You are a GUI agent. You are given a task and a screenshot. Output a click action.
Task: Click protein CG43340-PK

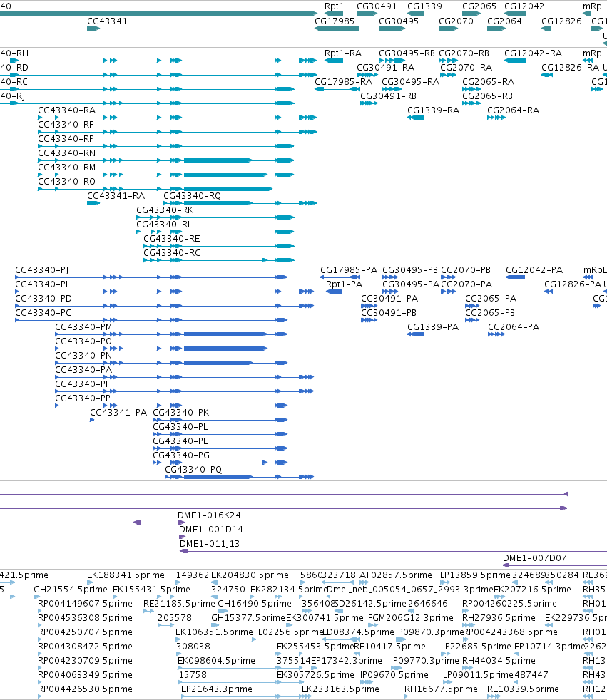(x=180, y=413)
